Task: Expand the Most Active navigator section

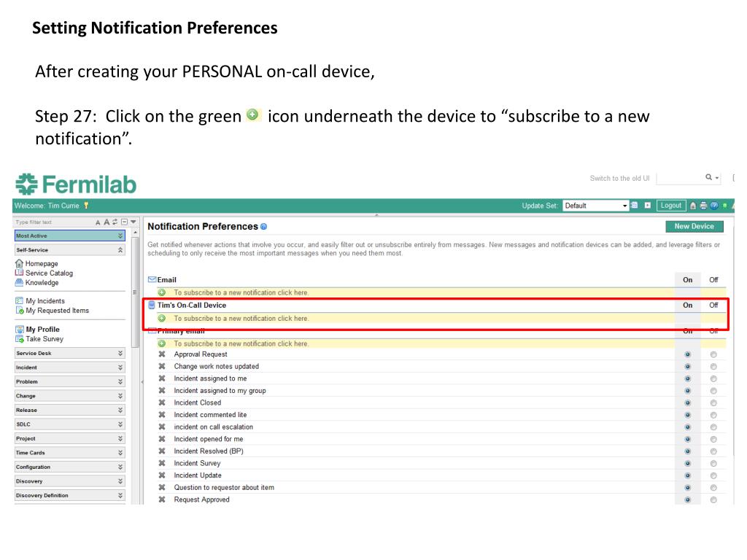Action: coord(70,236)
